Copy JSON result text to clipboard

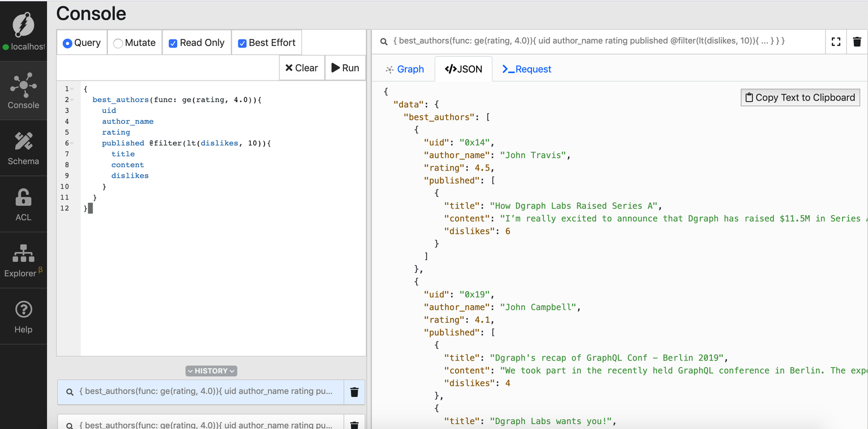click(x=800, y=97)
